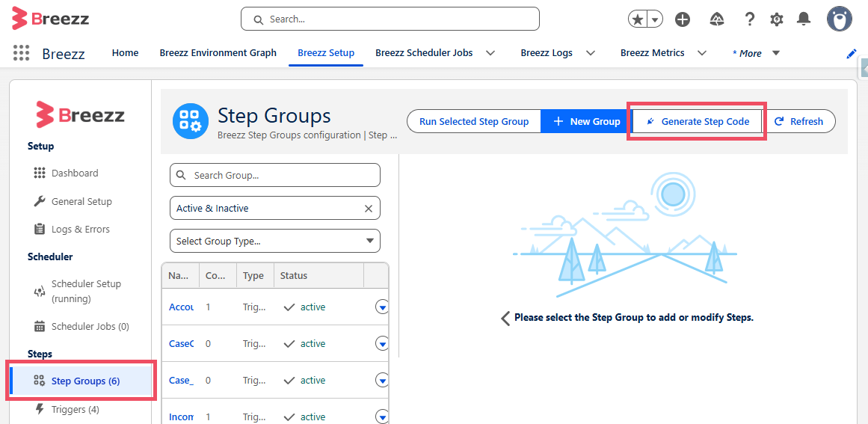Open the Setup gear icon
Viewport: 868px width, 424px height.
pos(777,20)
